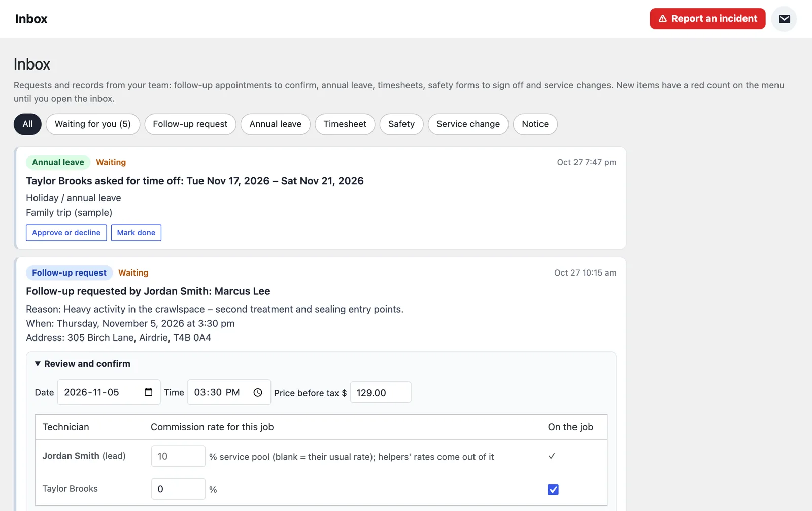Screen dimensions: 812x511
Task: Click Mark done on annual leave request
Action: [x=136, y=233]
